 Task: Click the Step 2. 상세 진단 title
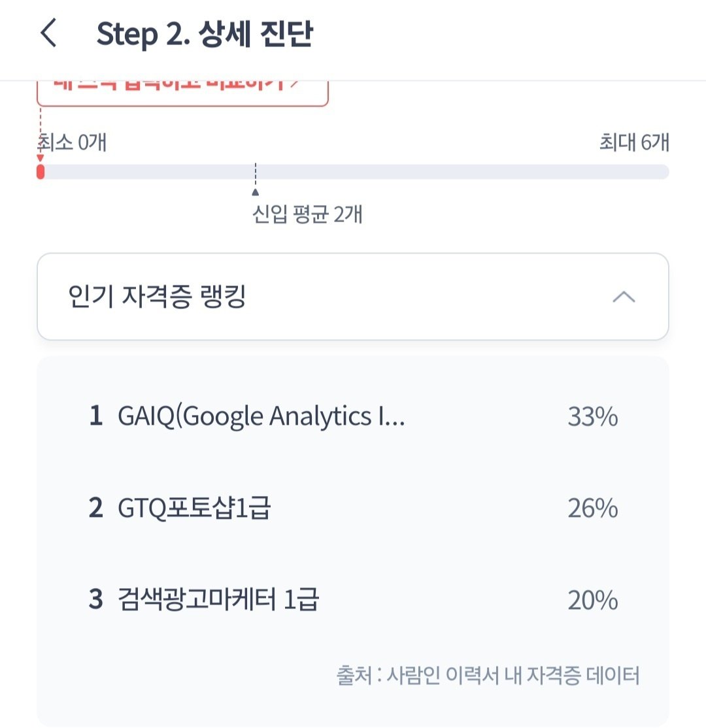coord(205,35)
